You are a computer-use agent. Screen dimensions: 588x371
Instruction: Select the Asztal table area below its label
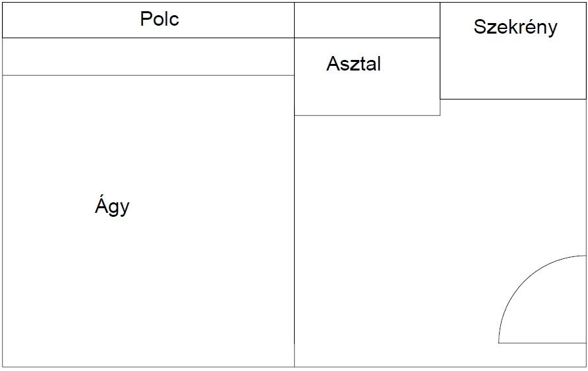pyautogui.click(x=367, y=94)
